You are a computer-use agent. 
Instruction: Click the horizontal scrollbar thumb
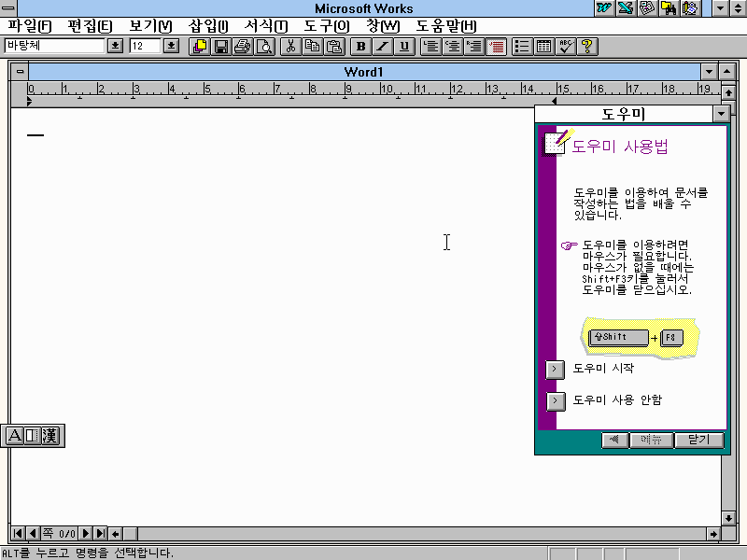(x=130, y=534)
